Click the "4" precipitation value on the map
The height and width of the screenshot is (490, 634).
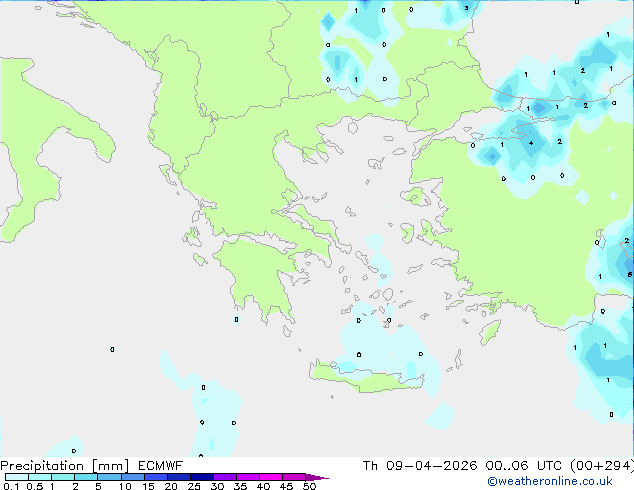[531, 143]
